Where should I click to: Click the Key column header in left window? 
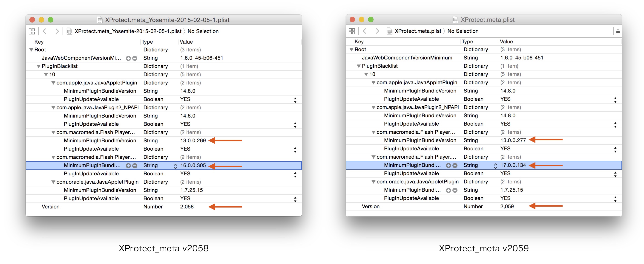(39, 42)
